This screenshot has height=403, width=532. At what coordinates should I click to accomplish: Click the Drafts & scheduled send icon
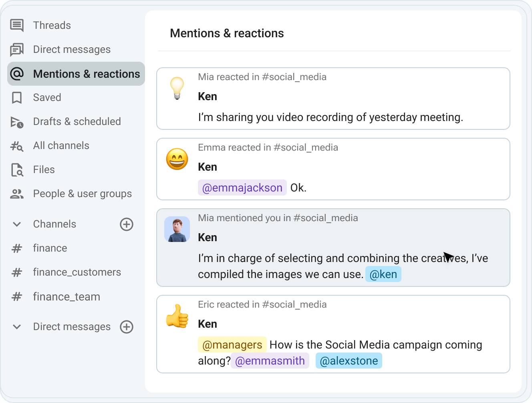(17, 122)
